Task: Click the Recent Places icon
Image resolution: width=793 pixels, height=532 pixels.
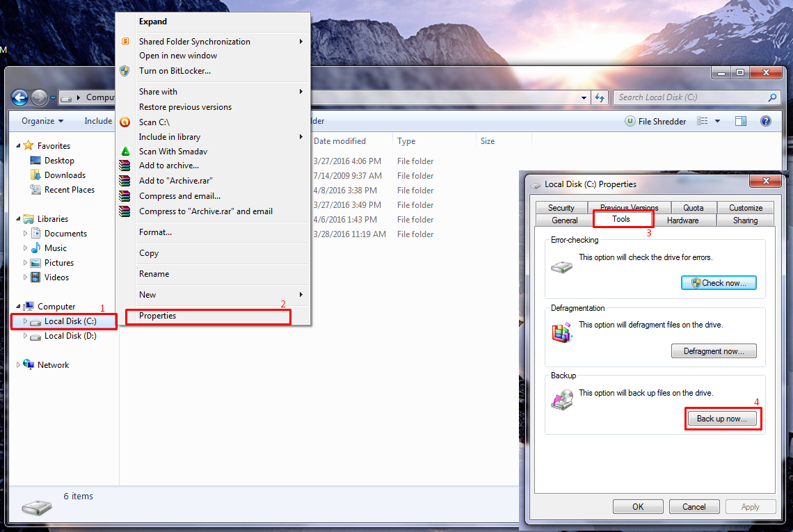Action: click(x=35, y=190)
